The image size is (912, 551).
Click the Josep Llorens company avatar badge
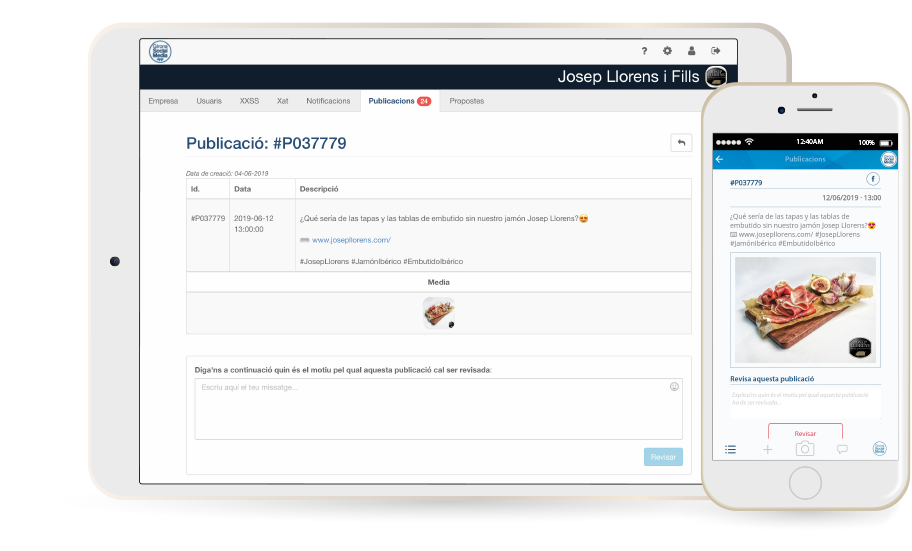716,77
